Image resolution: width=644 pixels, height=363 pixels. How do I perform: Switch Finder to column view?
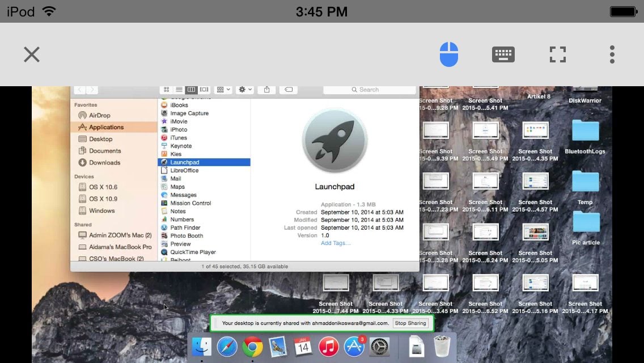pos(192,90)
